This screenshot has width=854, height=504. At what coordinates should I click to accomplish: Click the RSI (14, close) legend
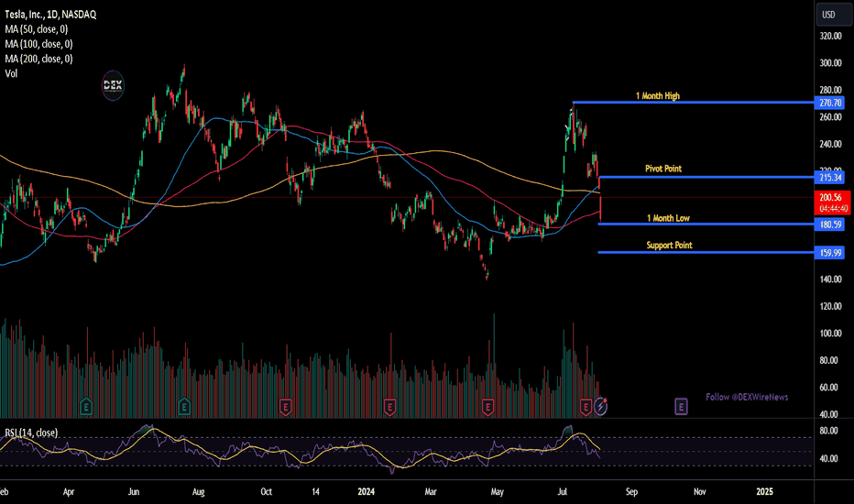point(31,433)
